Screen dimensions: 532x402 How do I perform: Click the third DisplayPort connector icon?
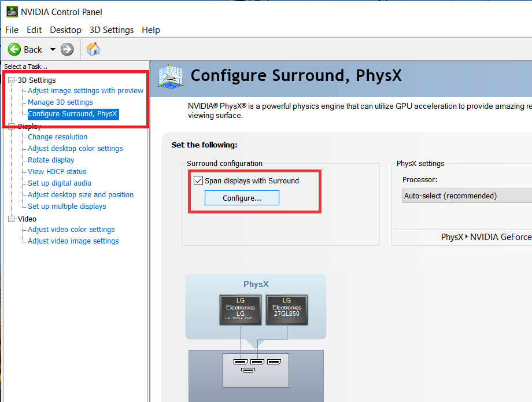point(274,362)
